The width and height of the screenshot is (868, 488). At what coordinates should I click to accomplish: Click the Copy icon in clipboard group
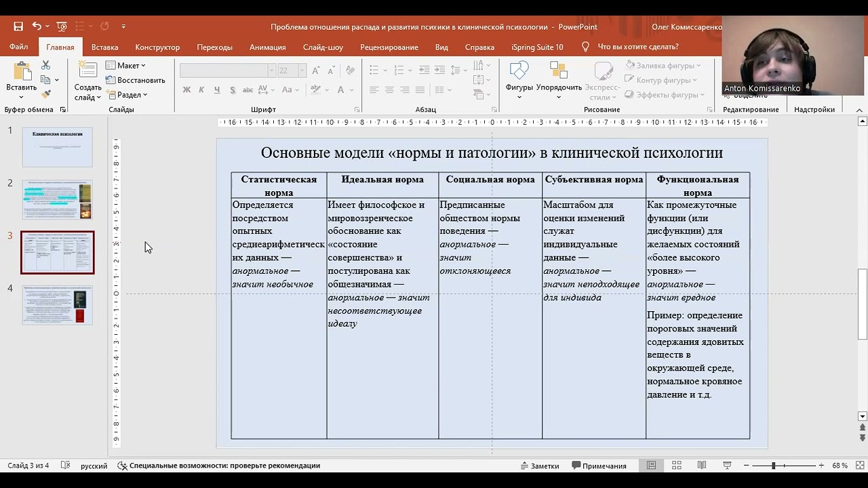[x=45, y=80]
